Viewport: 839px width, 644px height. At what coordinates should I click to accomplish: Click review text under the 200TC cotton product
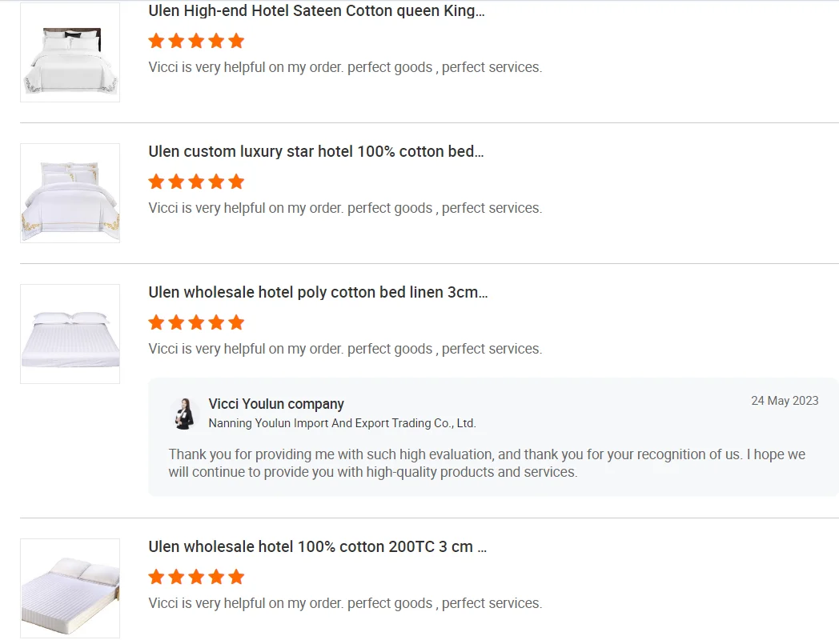345,603
